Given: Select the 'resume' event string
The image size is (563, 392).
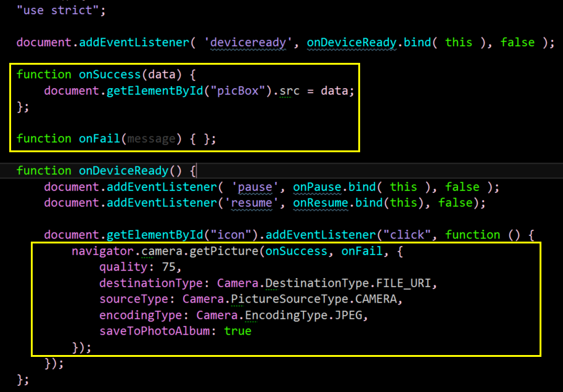Looking at the screenshot, I should [x=252, y=203].
